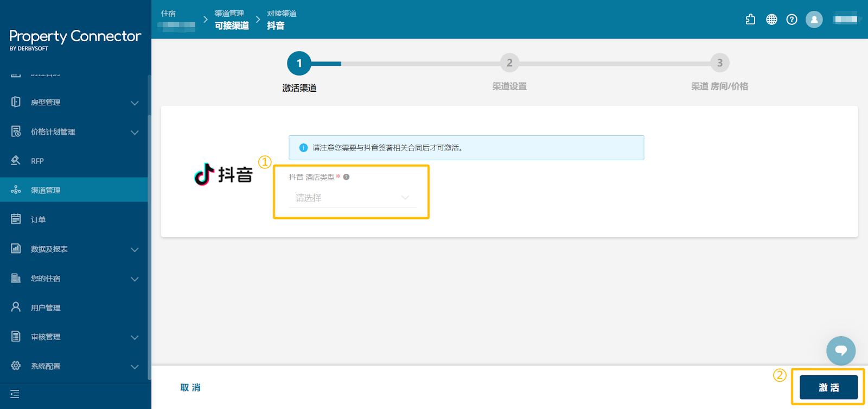The image size is (868, 409).
Task: Open the 价格计划管理 menu item
Action: click(74, 131)
